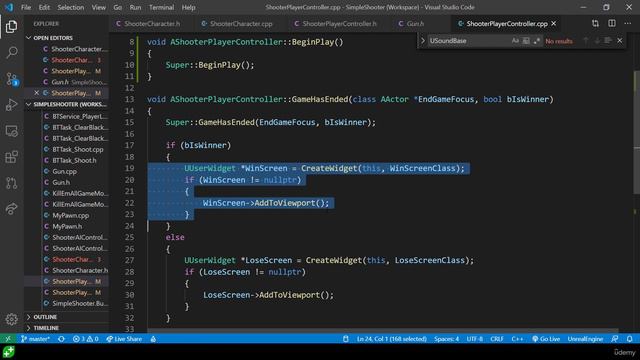The width and height of the screenshot is (640, 360).
Task: Open the Explorer view in activity bar
Action: coord(11,27)
